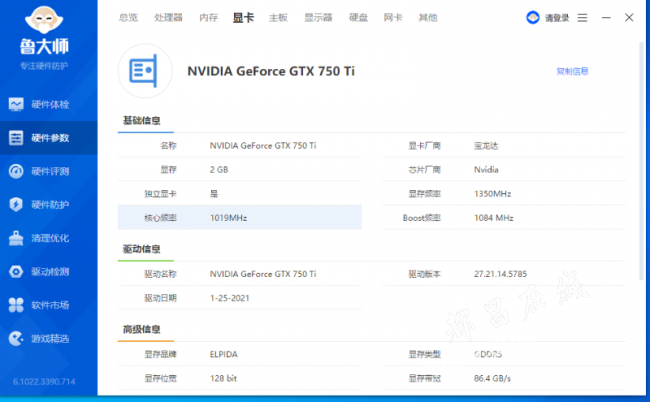The width and height of the screenshot is (650, 402).
Task: Switch to 内存 tab
Action: [209, 17]
